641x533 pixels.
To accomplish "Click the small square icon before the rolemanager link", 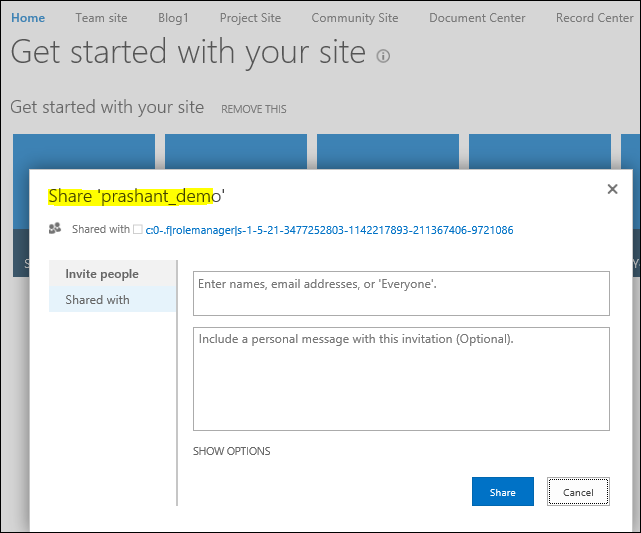I will (138, 230).
